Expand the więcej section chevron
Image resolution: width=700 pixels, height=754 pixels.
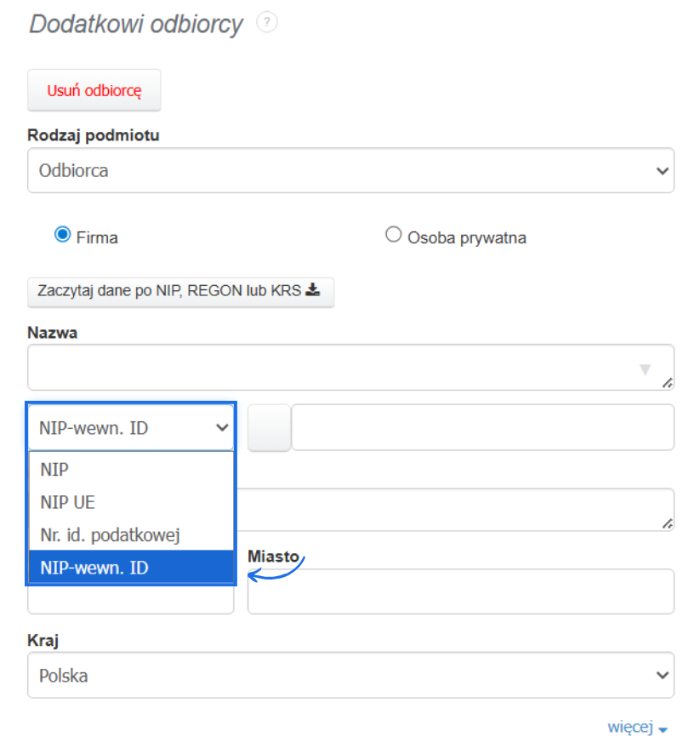663,728
